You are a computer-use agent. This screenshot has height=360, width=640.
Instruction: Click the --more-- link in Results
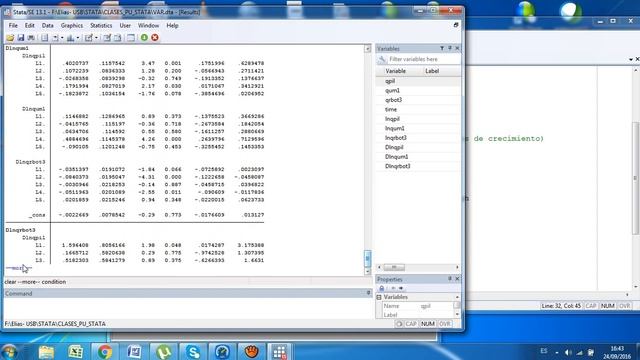click(x=18, y=268)
